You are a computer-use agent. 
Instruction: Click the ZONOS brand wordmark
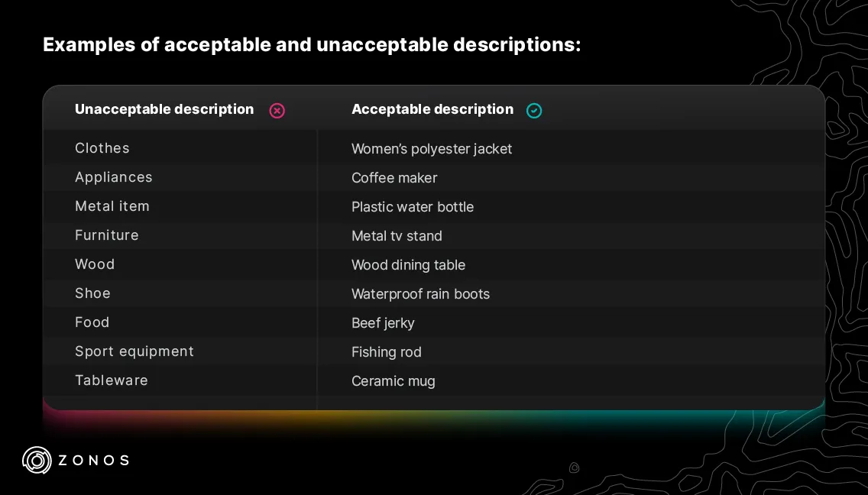94,460
